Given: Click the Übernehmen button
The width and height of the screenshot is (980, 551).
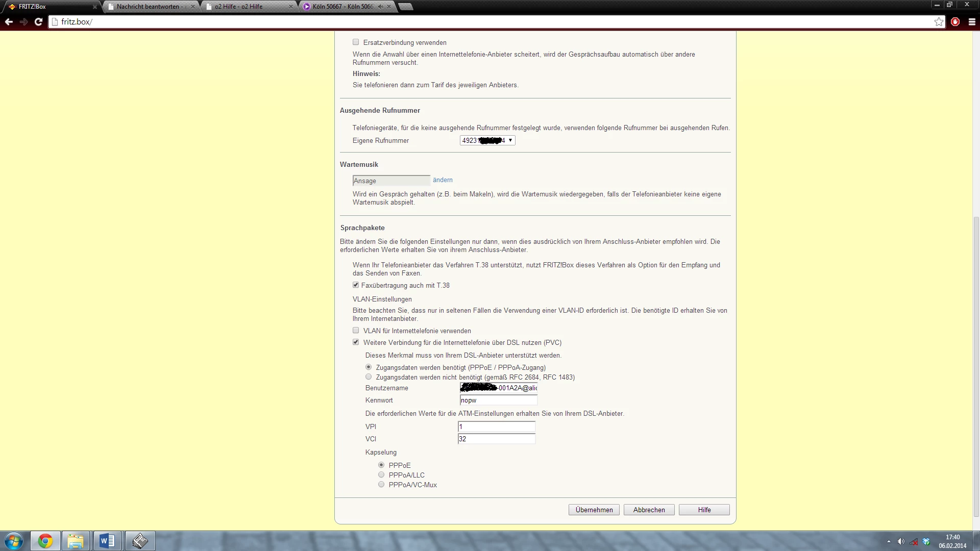Looking at the screenshot, I should pos(594,510).
